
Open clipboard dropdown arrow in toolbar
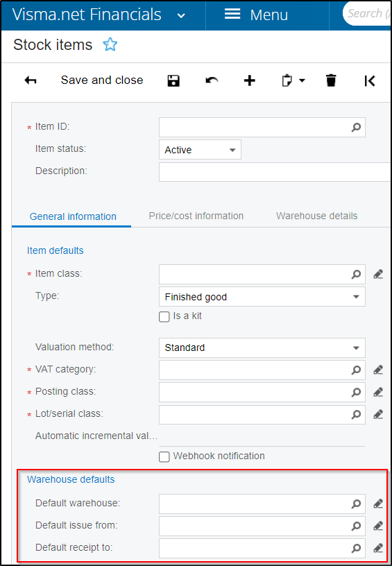point(302,80)
